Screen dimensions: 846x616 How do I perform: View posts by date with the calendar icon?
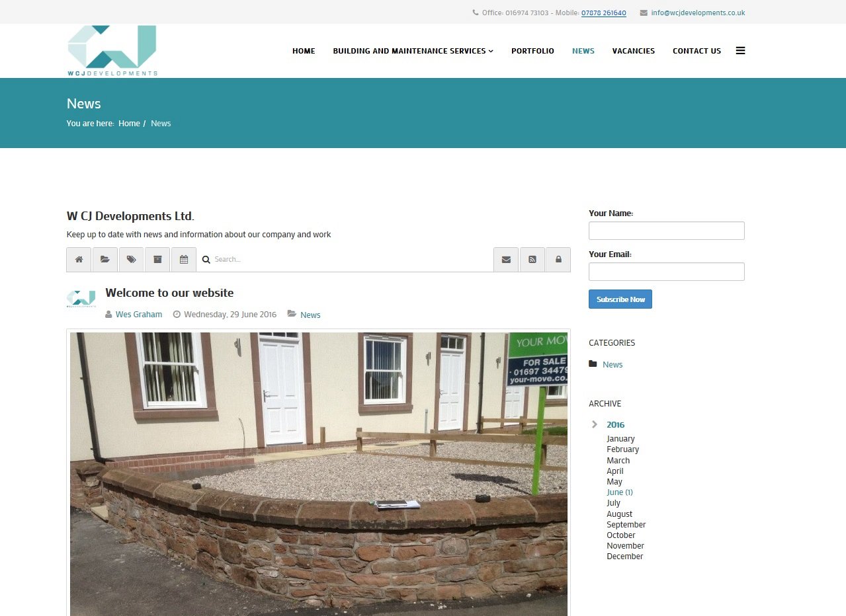click(183, 259)
